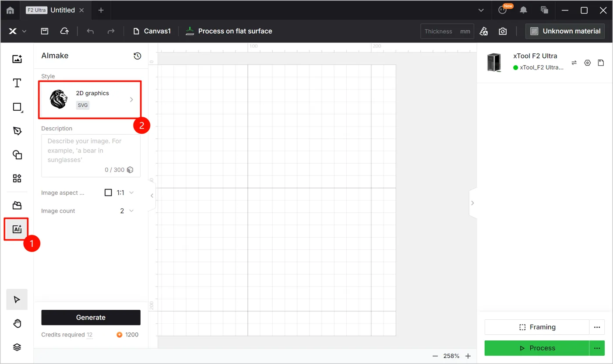Click the Credits required 12 value

click(89, 335)
